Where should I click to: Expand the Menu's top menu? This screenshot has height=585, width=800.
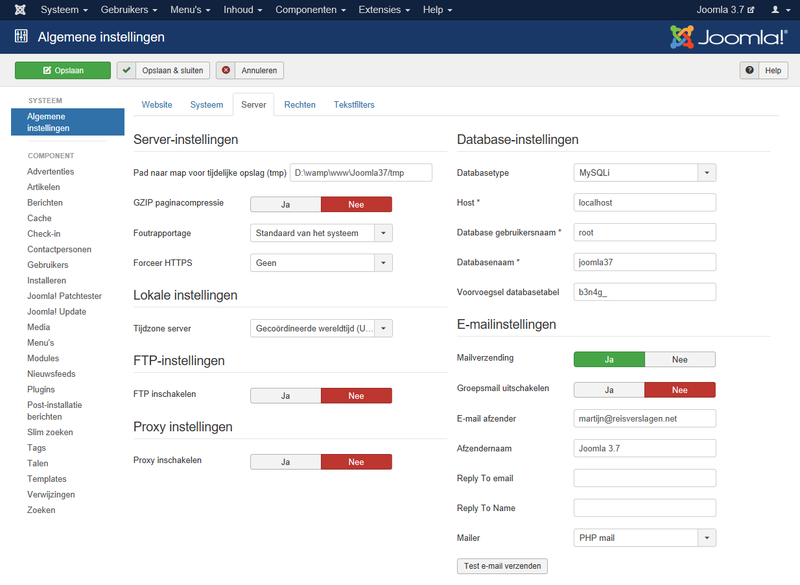[190, 10]
